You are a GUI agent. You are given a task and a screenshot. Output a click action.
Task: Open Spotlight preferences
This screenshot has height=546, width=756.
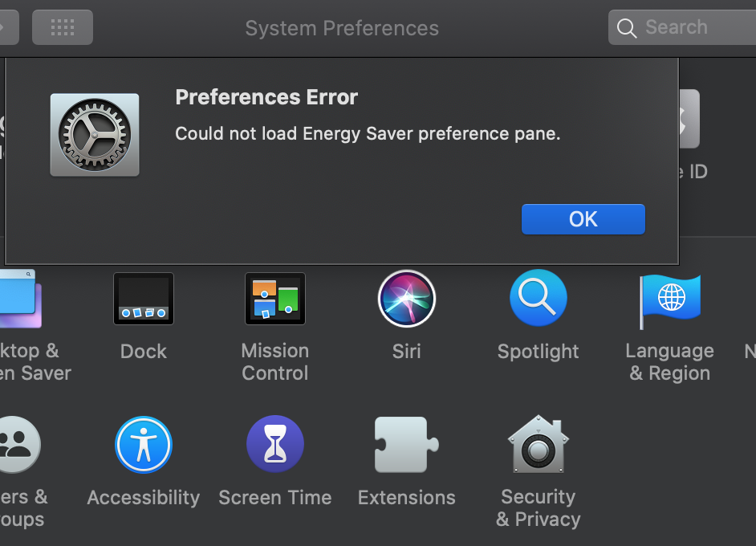point(538,298)
